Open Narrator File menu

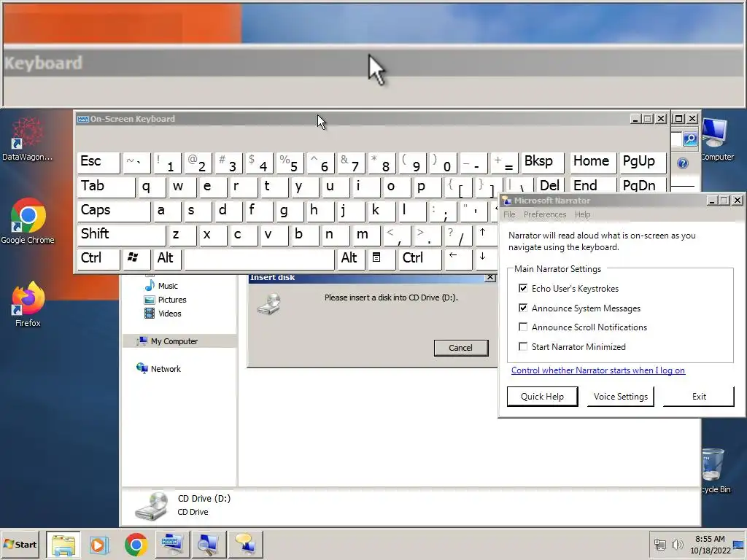tap(509, 214)
